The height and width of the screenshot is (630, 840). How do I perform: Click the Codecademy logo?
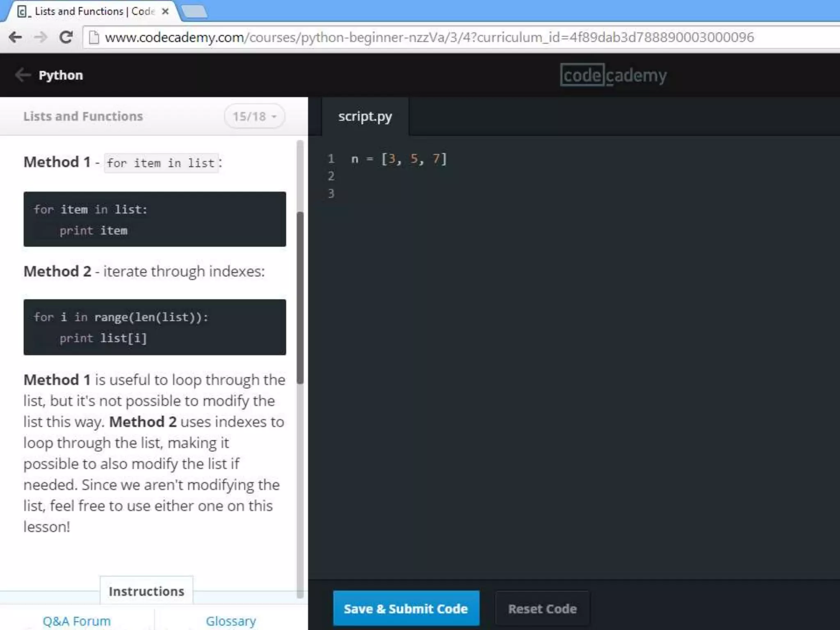coord(613,75)
